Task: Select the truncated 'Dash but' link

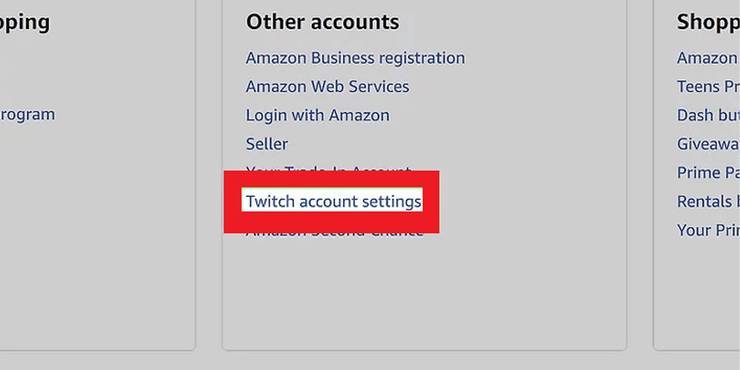Action: coord(708,116)
